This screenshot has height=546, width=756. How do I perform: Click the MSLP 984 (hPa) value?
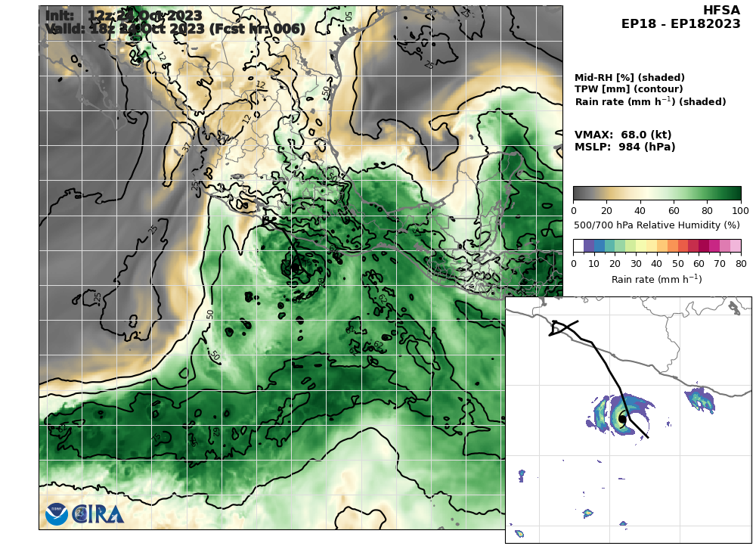(x=625, y=147)
